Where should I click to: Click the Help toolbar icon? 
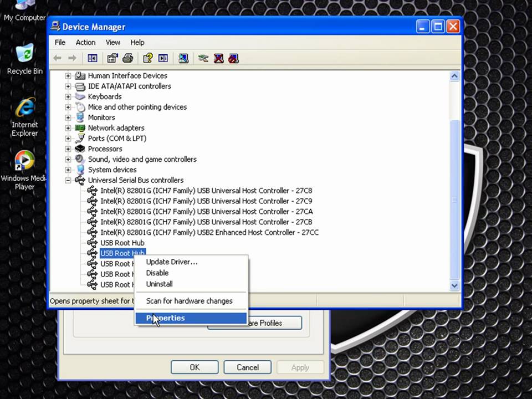148,58
